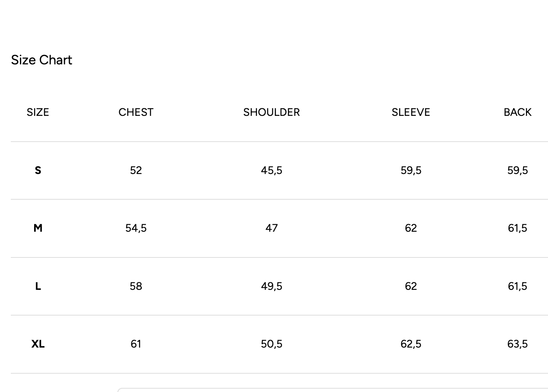The height and width of the screenshot is (392, 548).
Task: Click the XL size row label
Action: 38,344
